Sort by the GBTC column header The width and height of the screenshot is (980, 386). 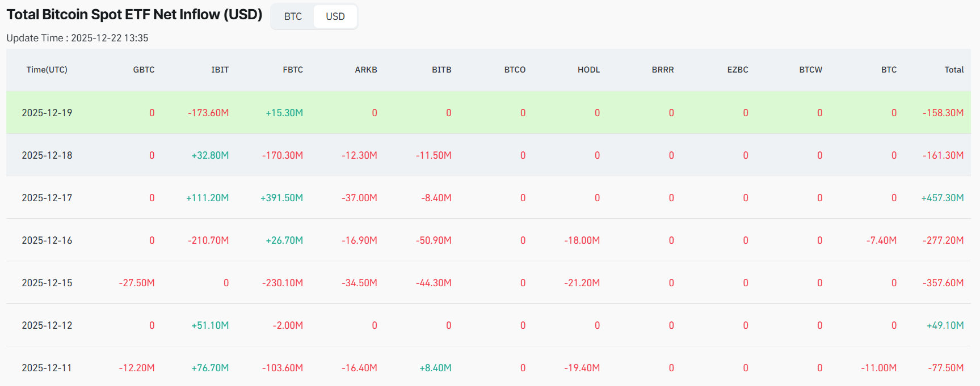pyautogui.click(x=144, y=70)
